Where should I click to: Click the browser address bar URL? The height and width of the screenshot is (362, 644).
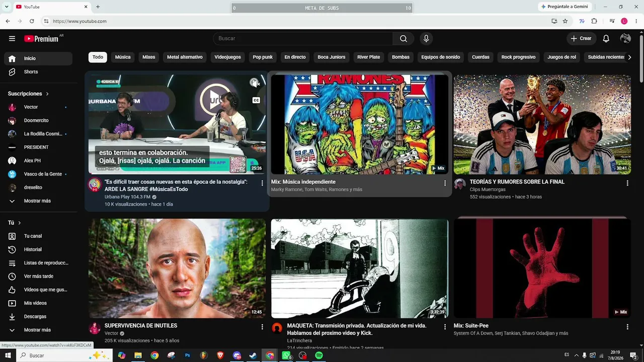(x=79, y=21)
